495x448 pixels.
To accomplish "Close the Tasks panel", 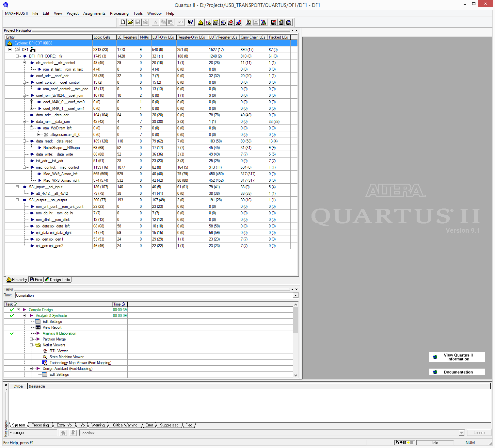I will (296, 289).
